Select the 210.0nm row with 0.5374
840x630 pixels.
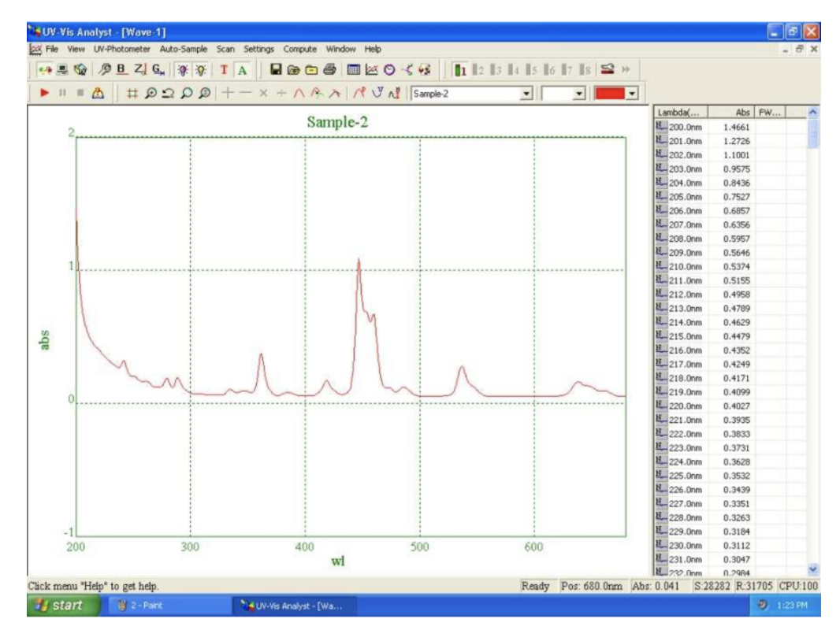pos(730,266)
